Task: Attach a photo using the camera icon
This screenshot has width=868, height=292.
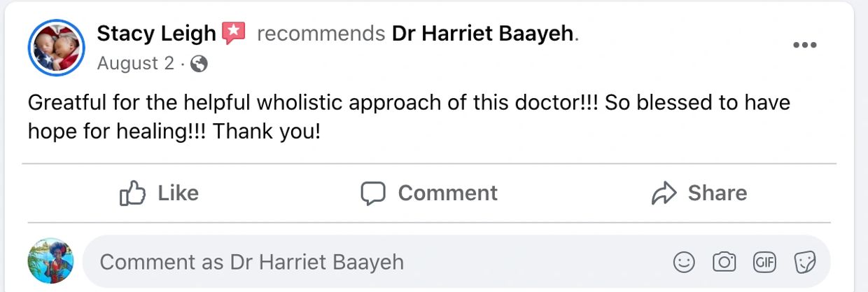Action: [724, 263]
